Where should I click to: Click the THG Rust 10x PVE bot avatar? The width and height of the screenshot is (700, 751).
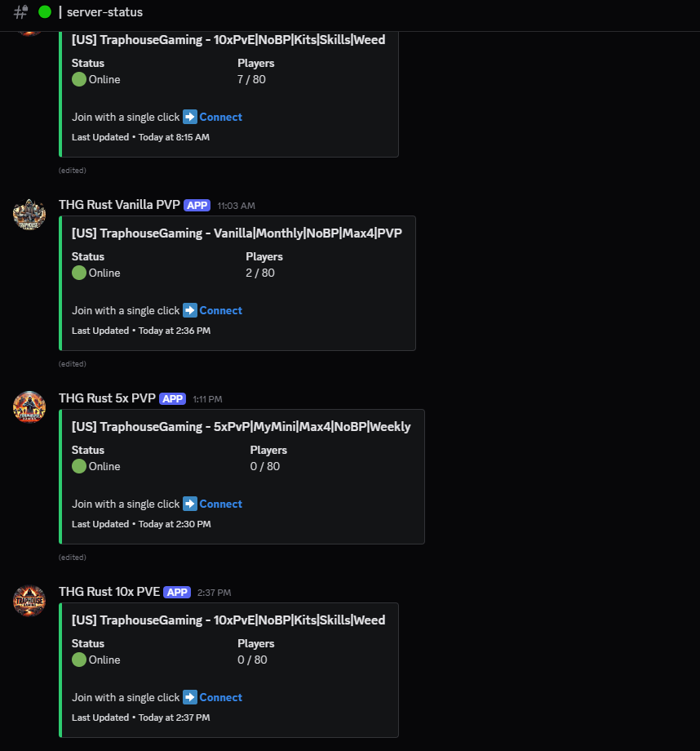coord(29,601)
